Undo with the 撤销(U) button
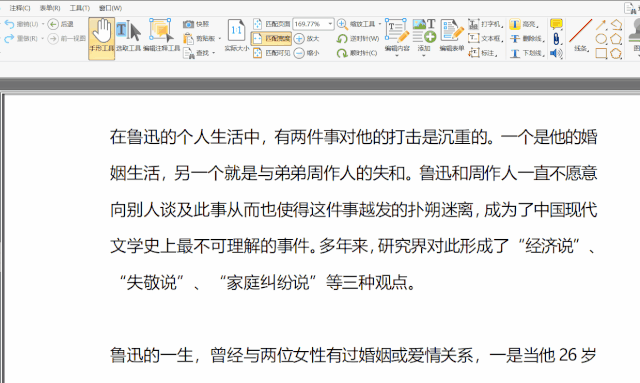 (x=22, y=24)
